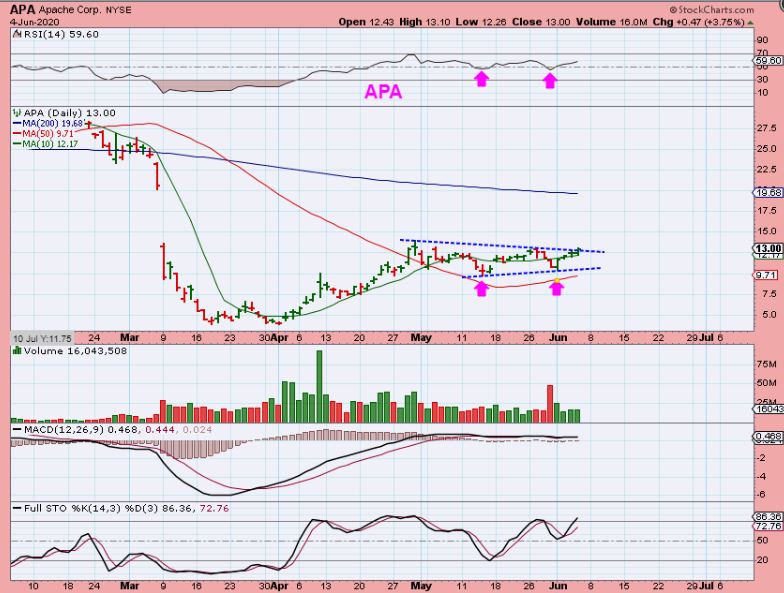Click the 16043 volume tag on right axis
This screenshot has width=784, height=593.
[x=768, y=409]
